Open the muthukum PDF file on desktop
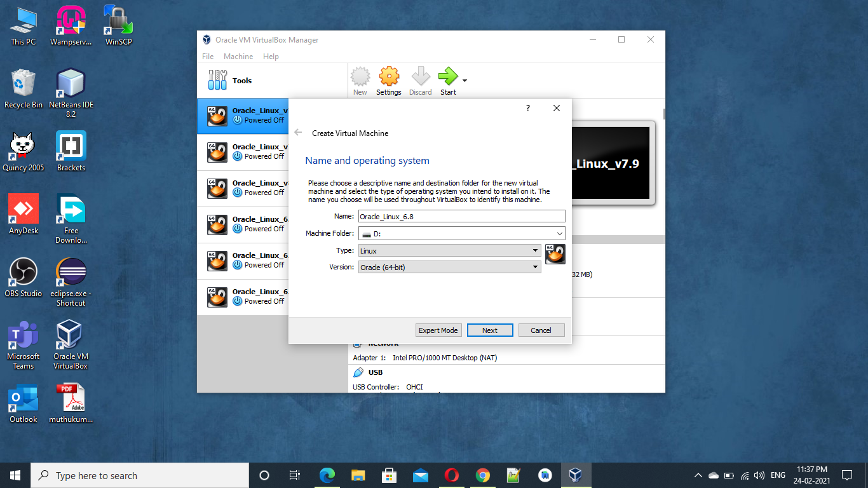Viewport: 868px width, 488px height. [71, 403]
